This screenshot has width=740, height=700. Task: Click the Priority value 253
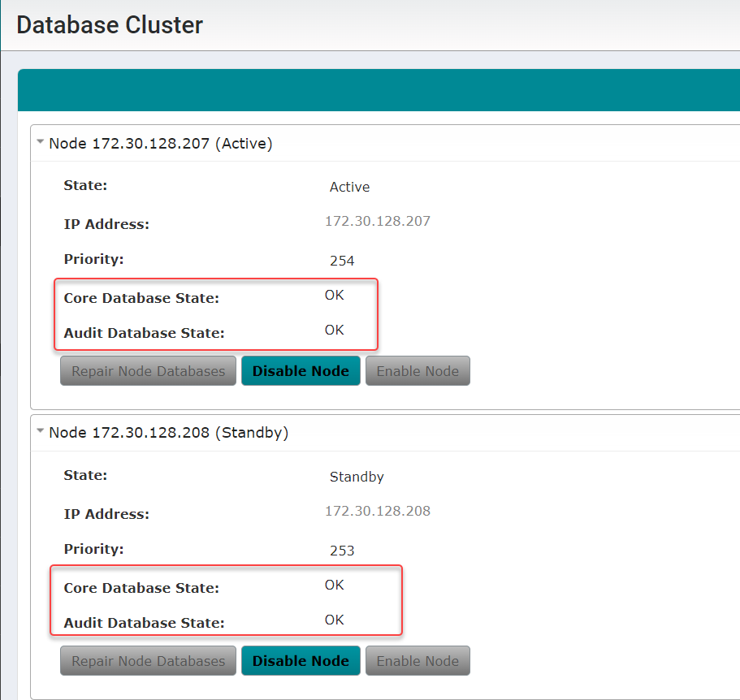coord(342,551)
